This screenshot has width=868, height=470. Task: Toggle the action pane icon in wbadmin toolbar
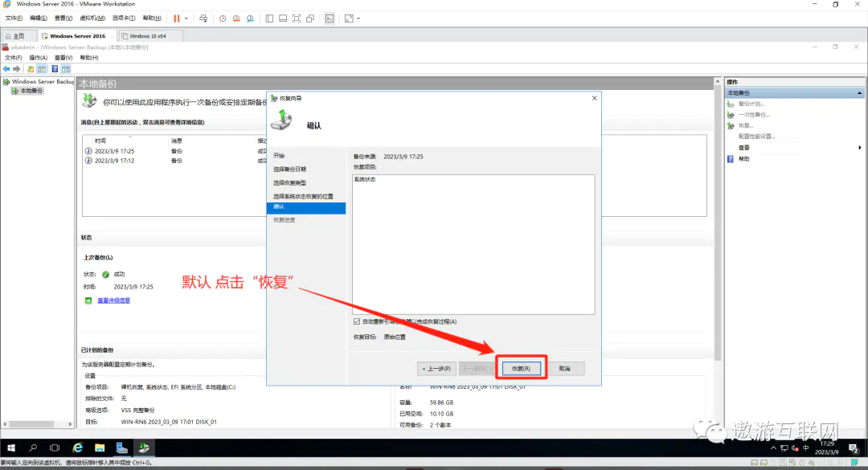click(x=66, y=68)
